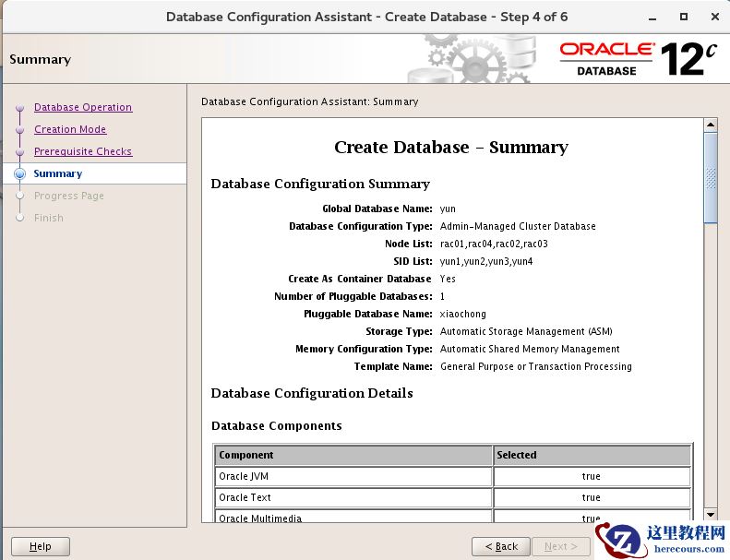
Task: Click the true value for Oracle Text
Action: click(x=592, y=497)
